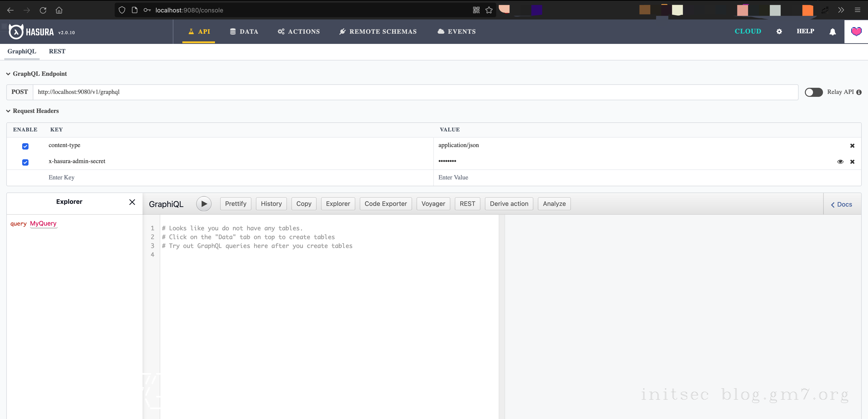Image resolution: width=868 pixels, height=419 pixels.
Task: Open the DATA tab
Action: tap(244, 31)
